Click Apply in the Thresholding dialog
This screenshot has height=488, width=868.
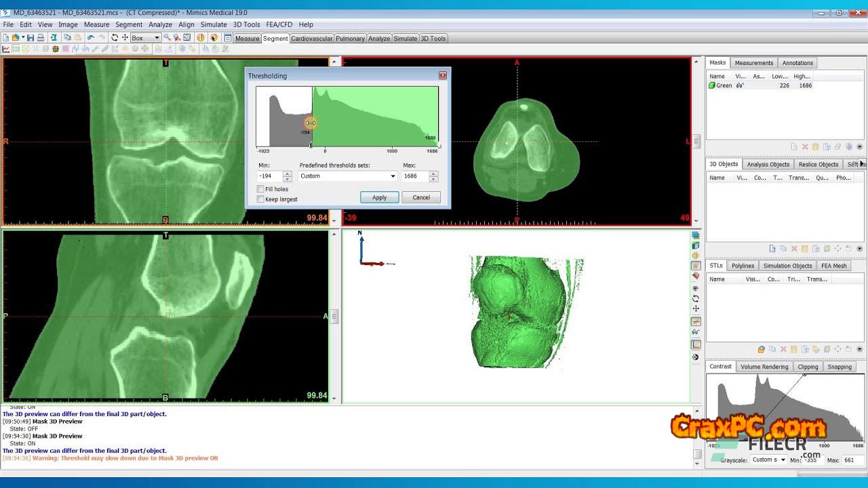pos(379,197)
